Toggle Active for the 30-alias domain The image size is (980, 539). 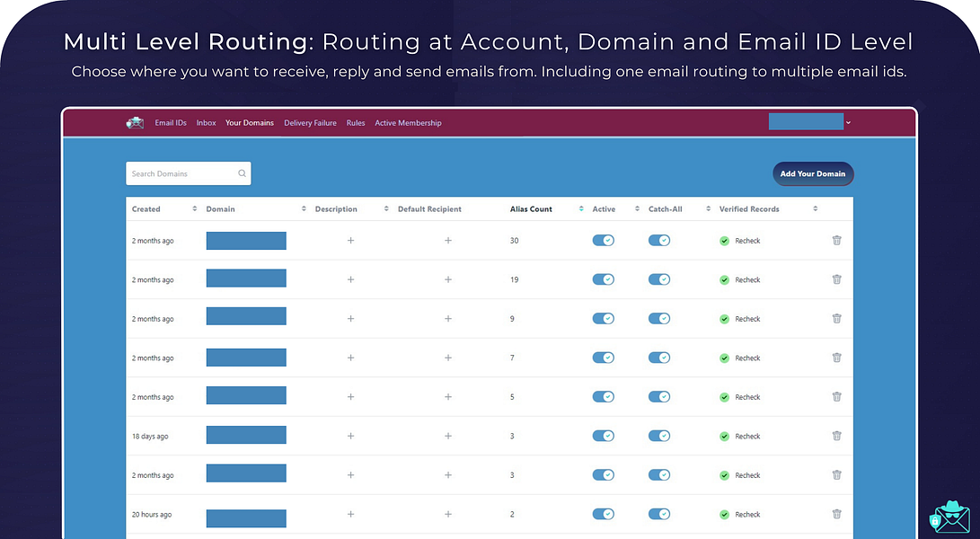[x=603, y=240]
